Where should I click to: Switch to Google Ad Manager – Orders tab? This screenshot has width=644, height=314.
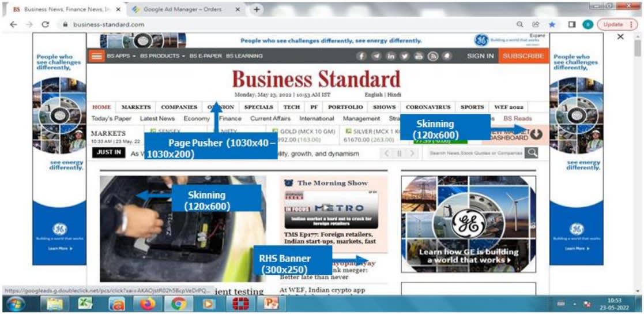coord(183,9)
